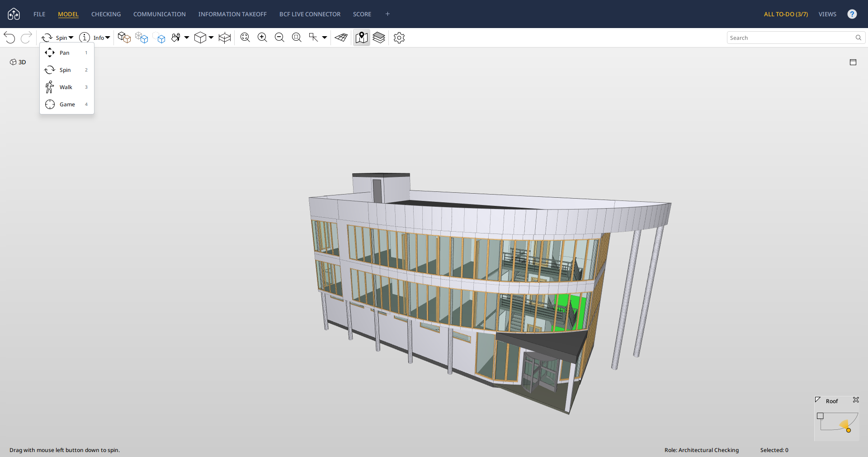Redo the view change
The width and height of the screenshot is (868, 457).
coord(27,38)
